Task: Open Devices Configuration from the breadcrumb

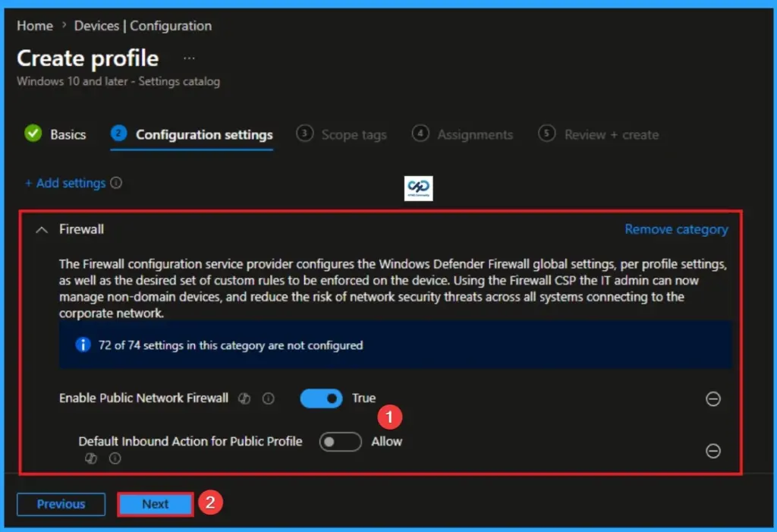Action: click(143, 25)
